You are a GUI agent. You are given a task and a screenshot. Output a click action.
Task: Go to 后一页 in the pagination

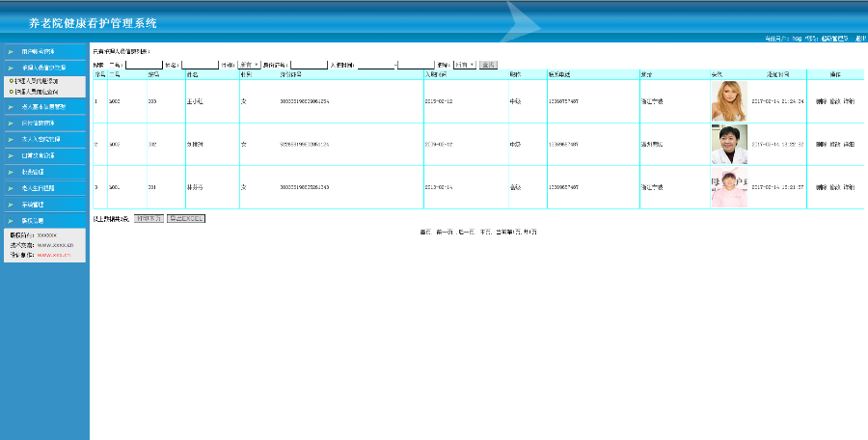(x=467, y=233)
